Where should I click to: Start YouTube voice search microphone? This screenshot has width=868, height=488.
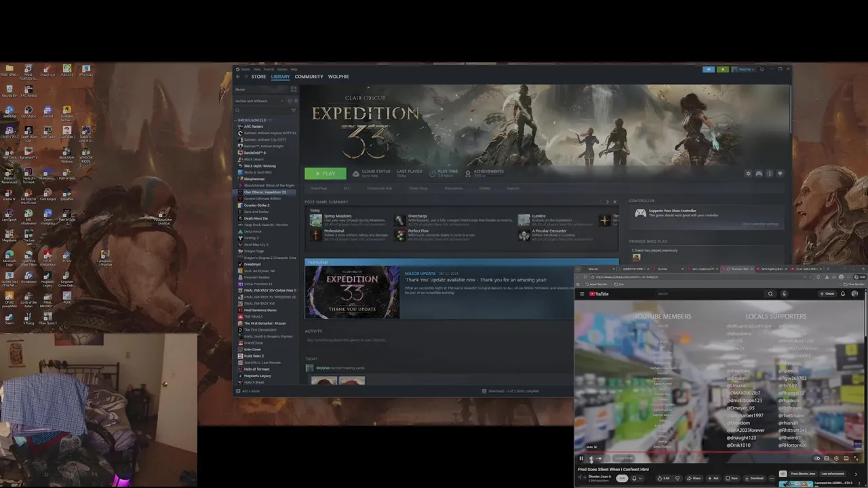coord(784,293)
